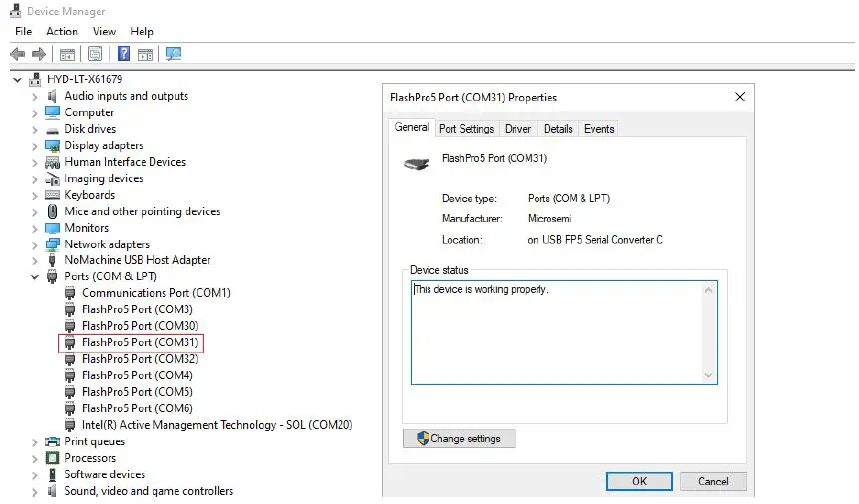
Task: Click the Back arrow toolbar icon
Action: (x=18, y=54)
